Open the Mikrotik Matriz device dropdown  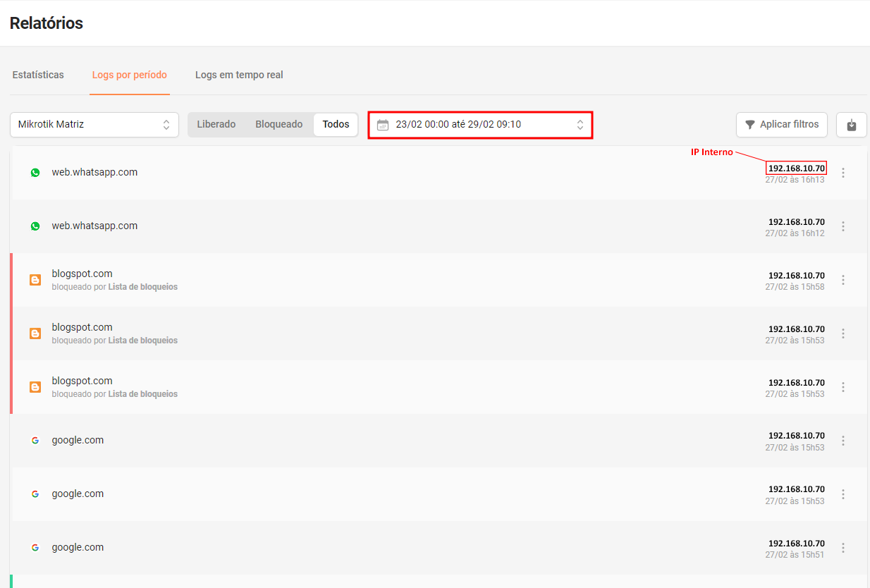[x=94, y=125]
